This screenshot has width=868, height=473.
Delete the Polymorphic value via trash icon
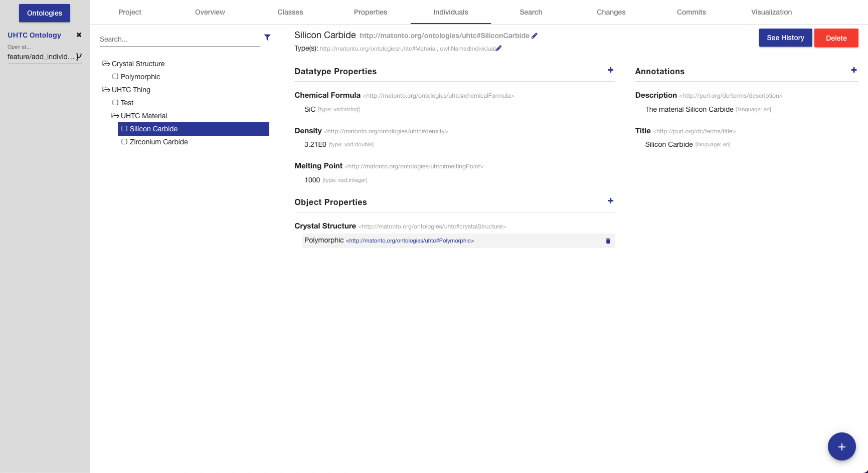[608, 241]
